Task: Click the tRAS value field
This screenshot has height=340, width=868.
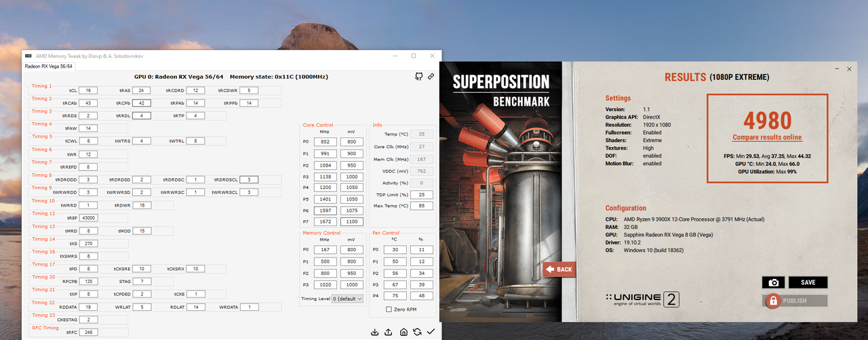Action: pos(141,90)
